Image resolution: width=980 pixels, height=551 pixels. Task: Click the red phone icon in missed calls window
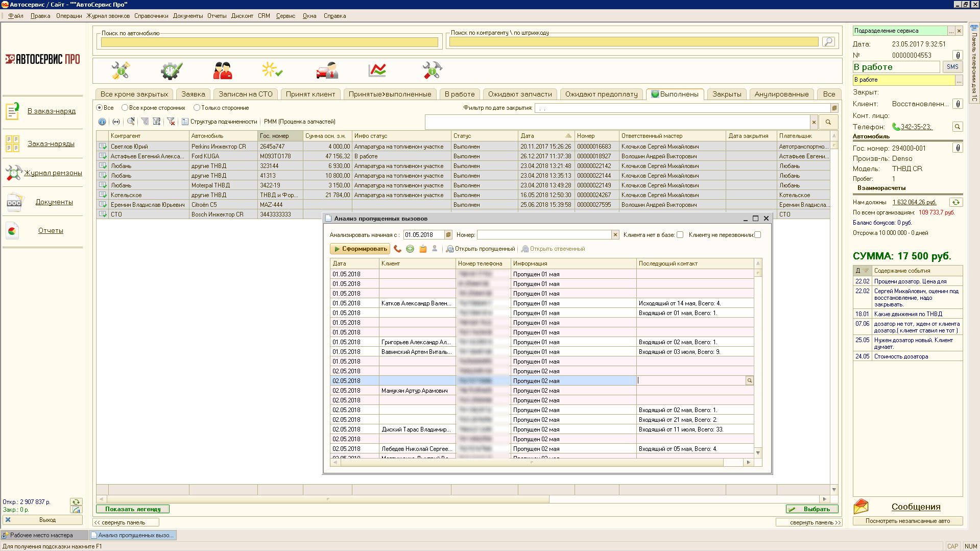(x=397, y=249)
